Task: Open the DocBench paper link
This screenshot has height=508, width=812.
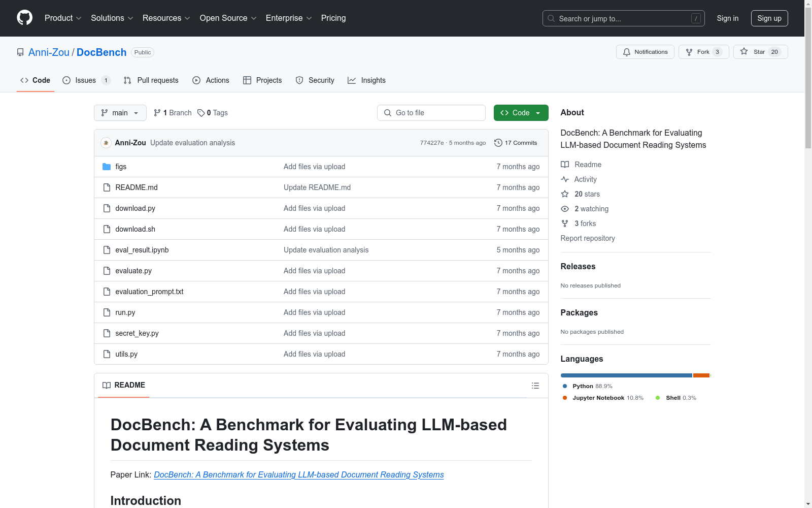Action: pos(299,474)
